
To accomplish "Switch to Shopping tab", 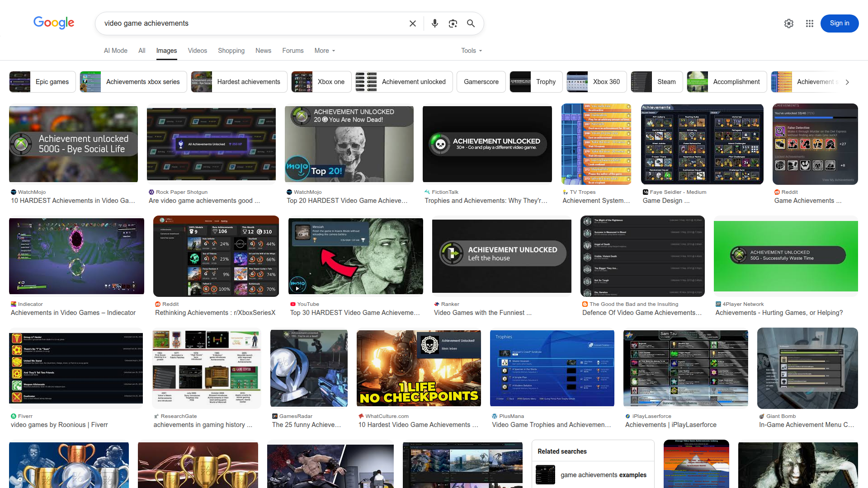I will tap(231, 51).
